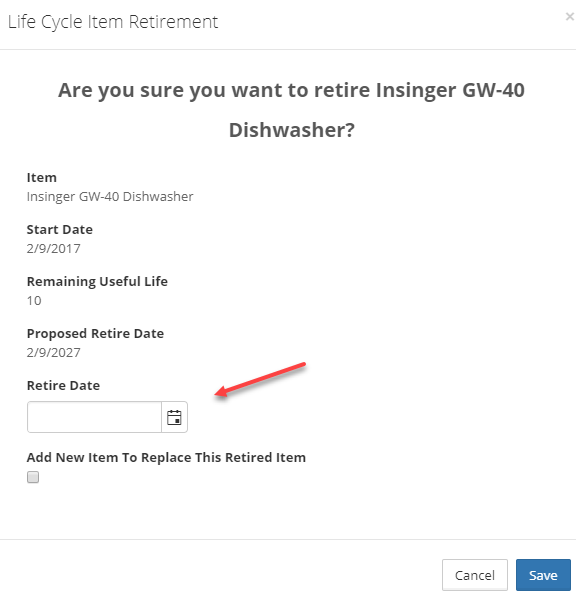Save the retirement details
576x595 pixels.
pos(543,575)
